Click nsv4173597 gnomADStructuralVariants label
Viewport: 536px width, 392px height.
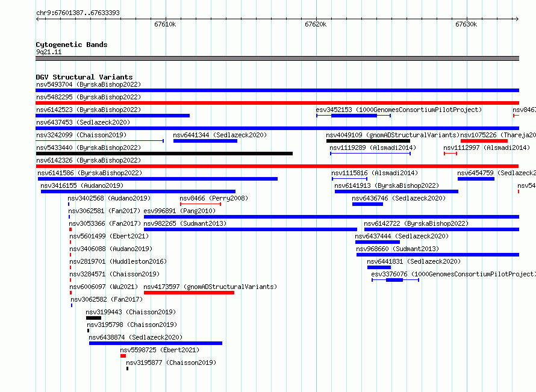pos(210,287)
